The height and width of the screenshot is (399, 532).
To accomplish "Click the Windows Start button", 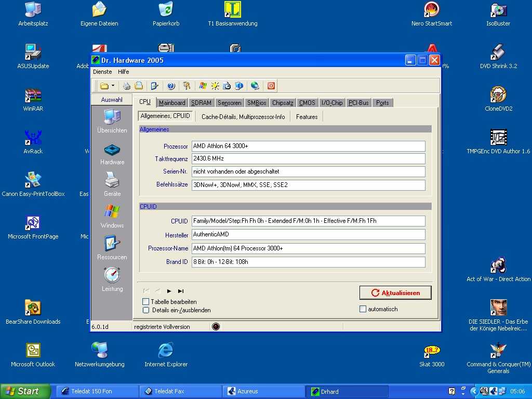I will pyautogui.click(x=25, y=391).
